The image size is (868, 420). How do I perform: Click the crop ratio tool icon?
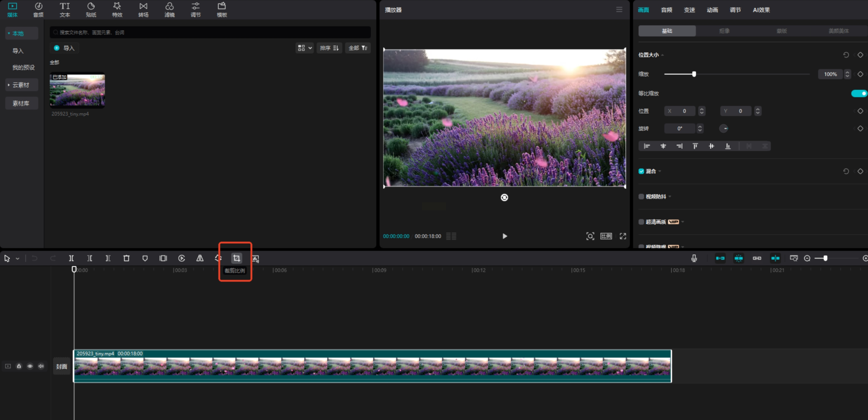[x=237, y=258]
